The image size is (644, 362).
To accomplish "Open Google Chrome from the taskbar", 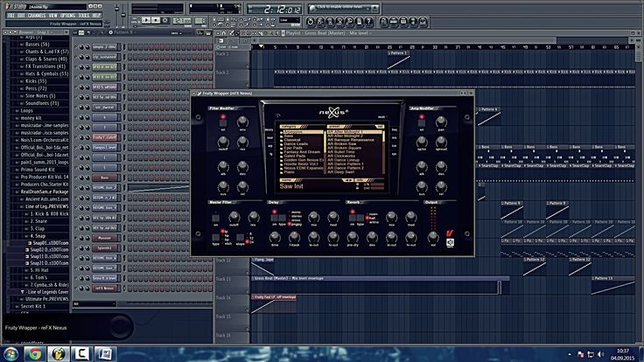I will 34,354.
